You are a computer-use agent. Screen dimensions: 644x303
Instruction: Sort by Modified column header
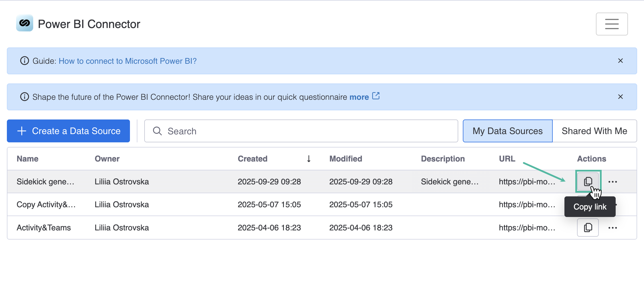346,159
